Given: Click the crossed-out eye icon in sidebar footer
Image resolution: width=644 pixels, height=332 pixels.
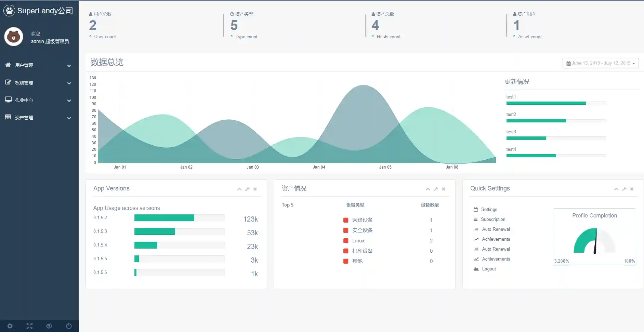Looking at the screenshot, I should tap(49, 326).
